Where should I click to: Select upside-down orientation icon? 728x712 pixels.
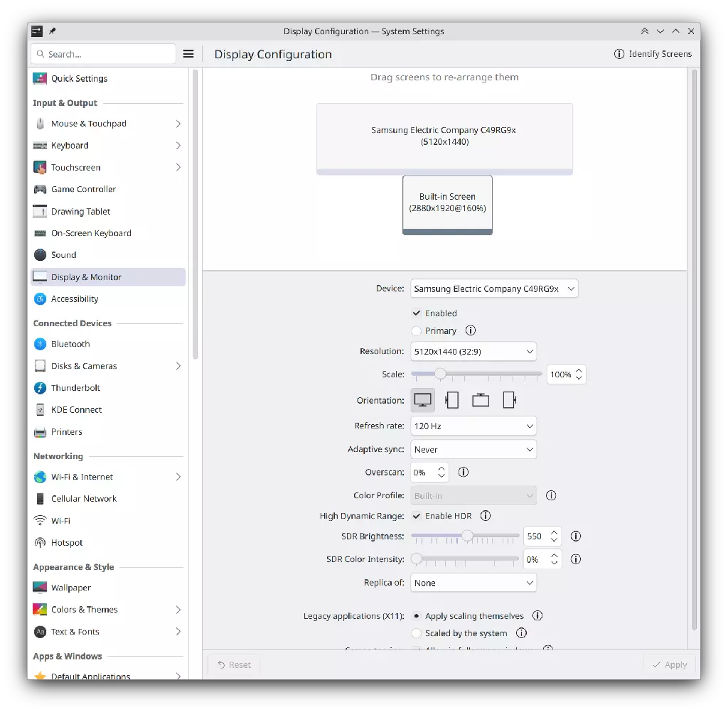481,400
